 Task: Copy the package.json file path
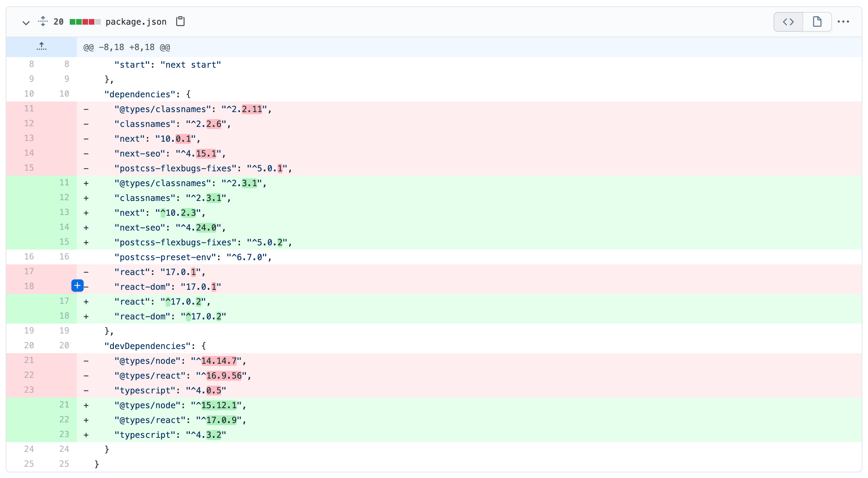click(x=180, y=22)
